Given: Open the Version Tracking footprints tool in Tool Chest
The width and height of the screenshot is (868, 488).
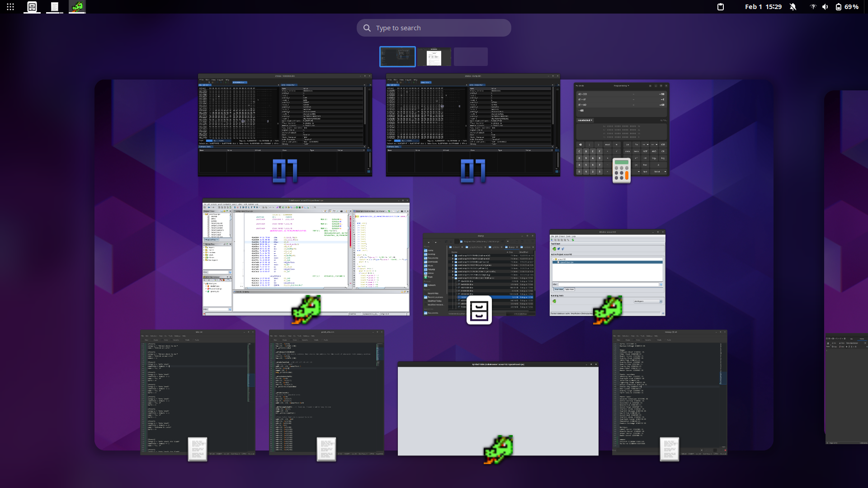Looking at the screenshot, I should coord(563,249).
